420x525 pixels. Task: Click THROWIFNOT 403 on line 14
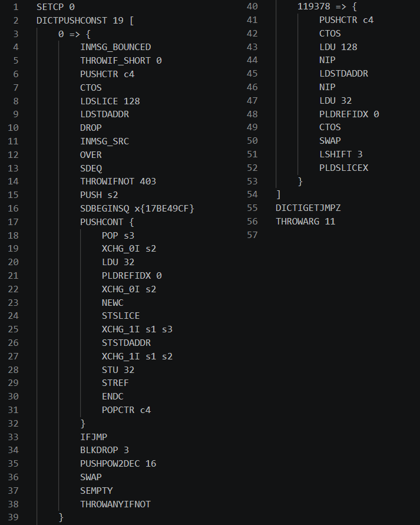118,181
